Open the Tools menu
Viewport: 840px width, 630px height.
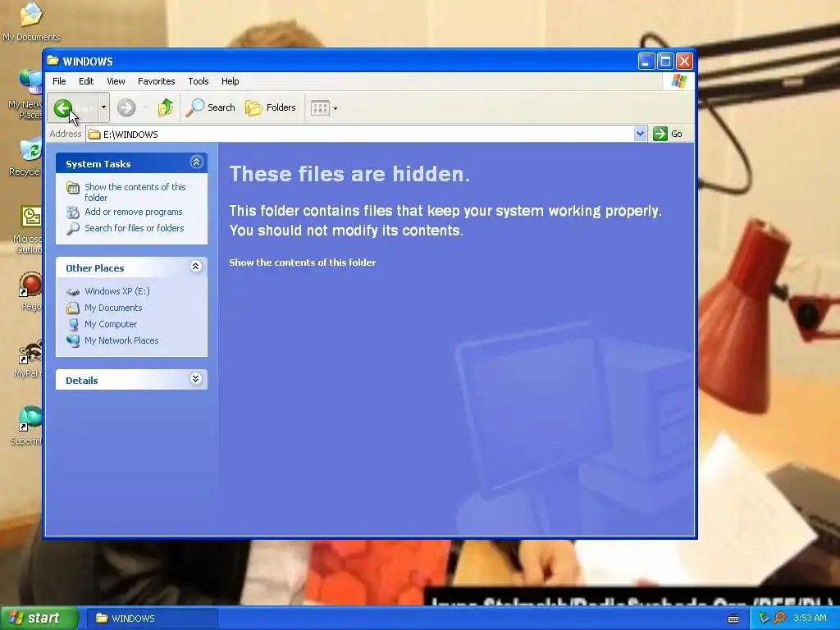click(199, 81)
